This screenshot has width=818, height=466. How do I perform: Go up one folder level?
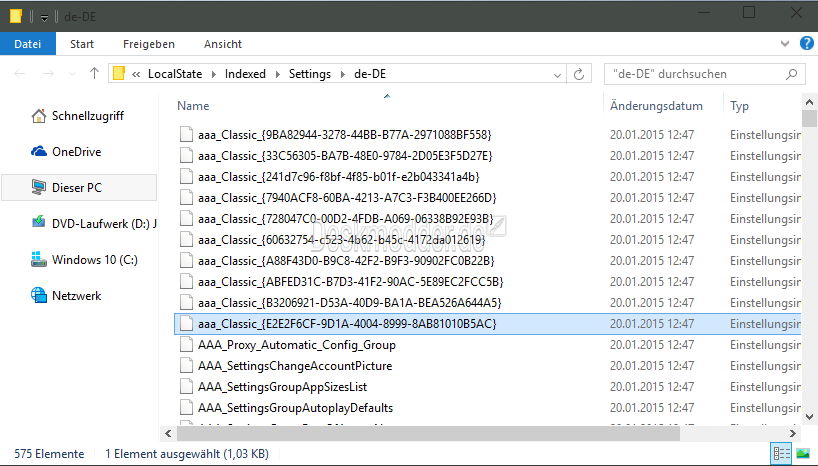[x=94, y=73]
